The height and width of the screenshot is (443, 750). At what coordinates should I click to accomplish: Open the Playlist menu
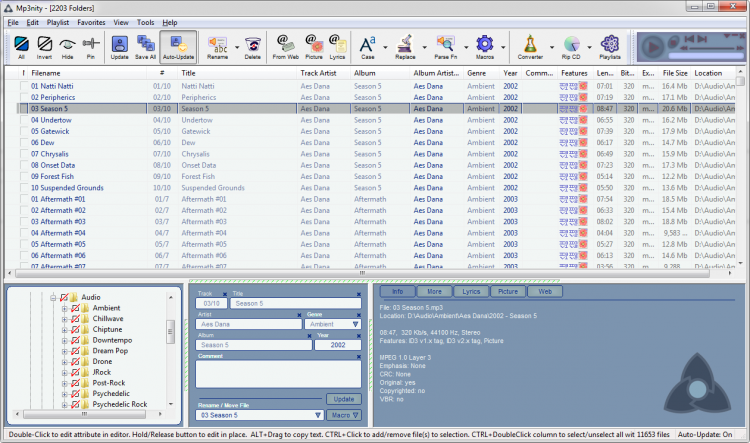coord(58,22)
